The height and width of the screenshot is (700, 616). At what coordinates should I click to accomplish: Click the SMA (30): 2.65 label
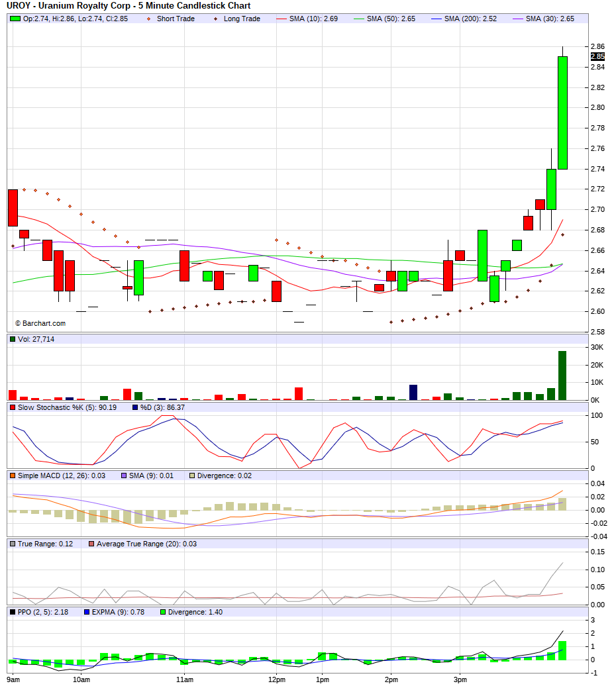coord(550,19)
